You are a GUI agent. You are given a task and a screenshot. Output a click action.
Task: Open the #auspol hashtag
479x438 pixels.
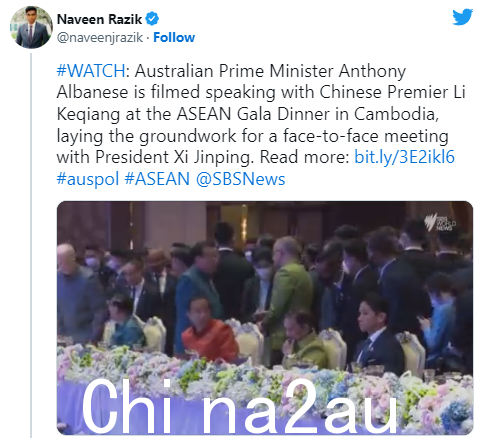(88, 179)
